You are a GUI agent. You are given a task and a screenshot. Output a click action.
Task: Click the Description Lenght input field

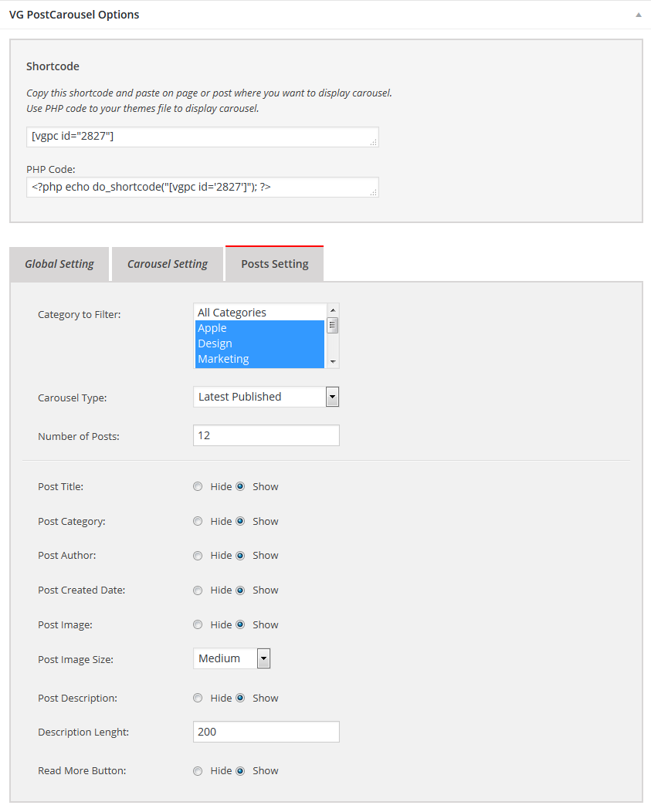tap(266, 732)
